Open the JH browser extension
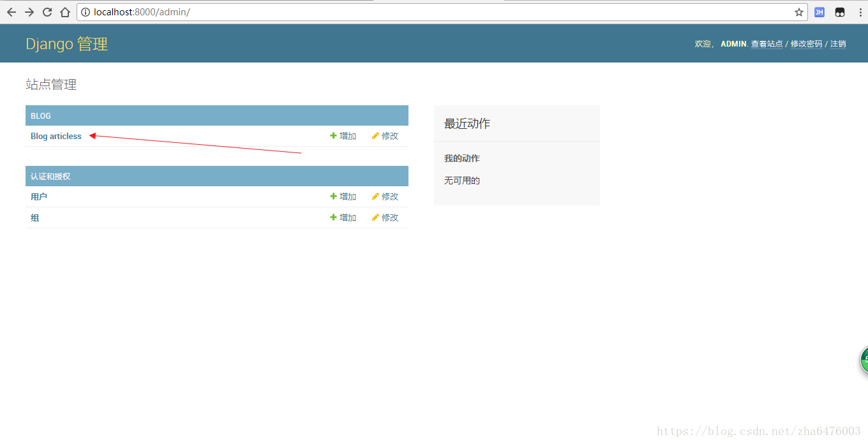This screenshot has height=444, width=868. [819, 12]
